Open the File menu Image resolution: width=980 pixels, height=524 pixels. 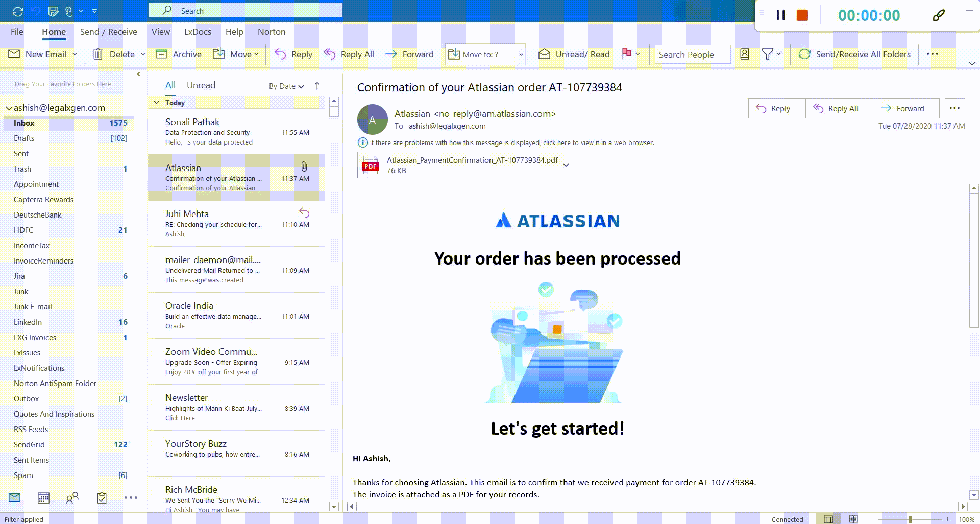click(x=17, y=32)
